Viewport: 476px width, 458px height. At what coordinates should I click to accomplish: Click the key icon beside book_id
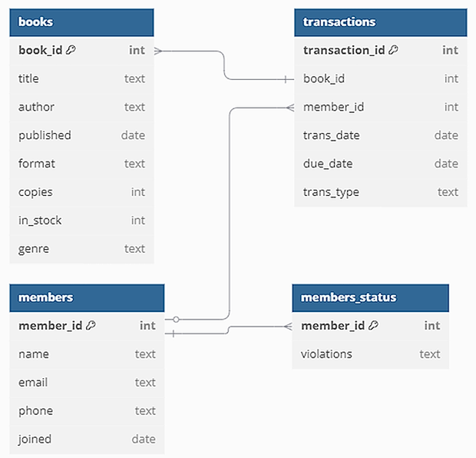71,50
